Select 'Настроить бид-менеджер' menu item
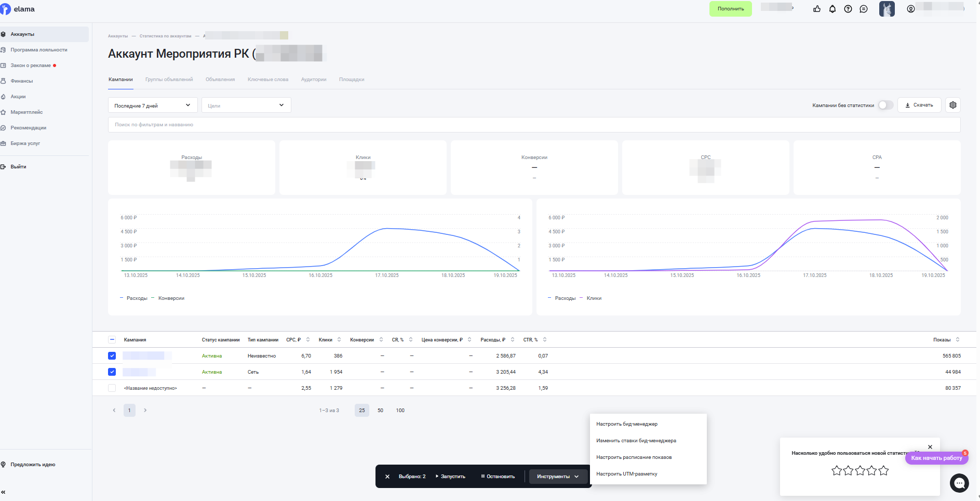Viewport: 980px width, 501px height. click(x=627, y=424)
